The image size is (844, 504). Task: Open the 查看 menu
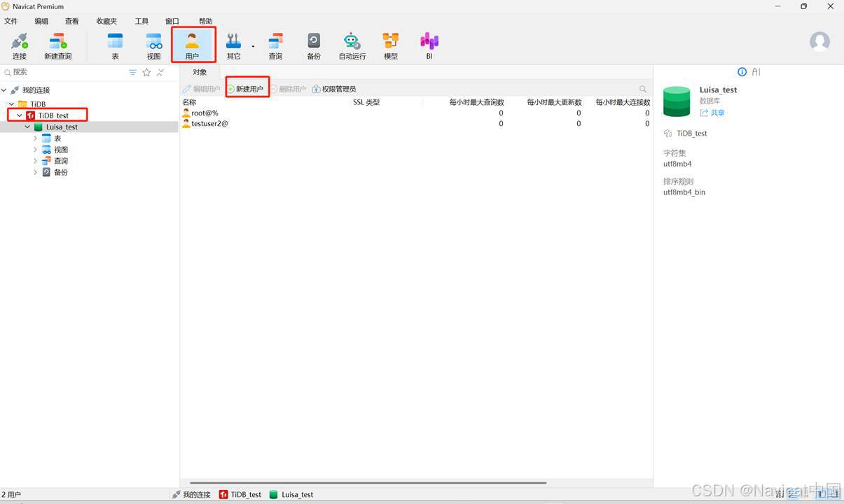point(71,21)
